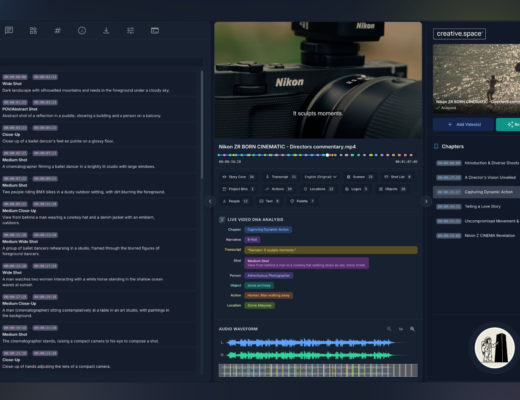Collapse the right panel with the arrow handle
This screenshot has width=520, height=400.
click(426, 201)
